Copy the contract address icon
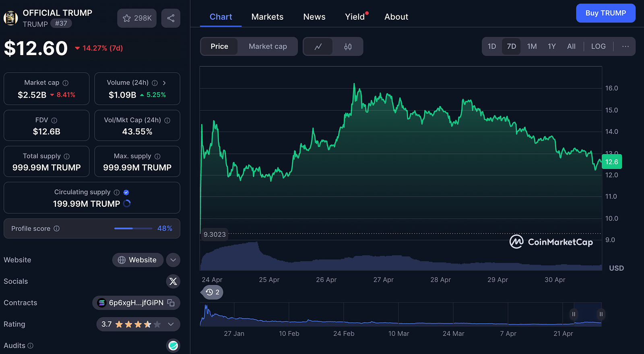This screenshot has height=354, width=644. (x=171, y=303)
